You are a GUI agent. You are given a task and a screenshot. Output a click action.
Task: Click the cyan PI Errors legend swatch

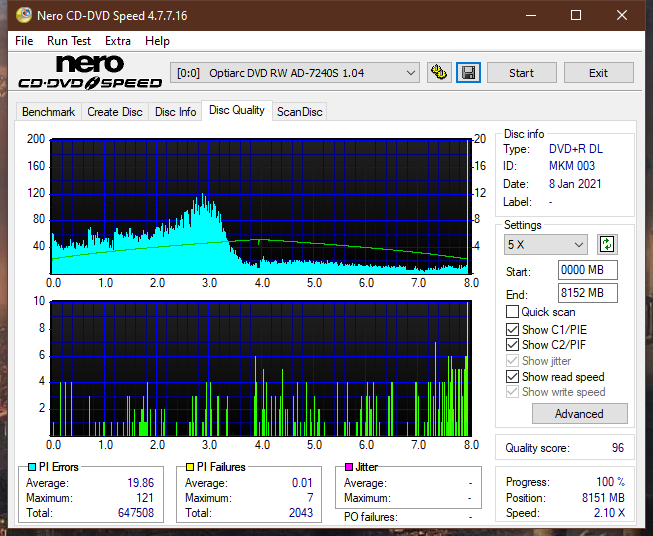32,467
